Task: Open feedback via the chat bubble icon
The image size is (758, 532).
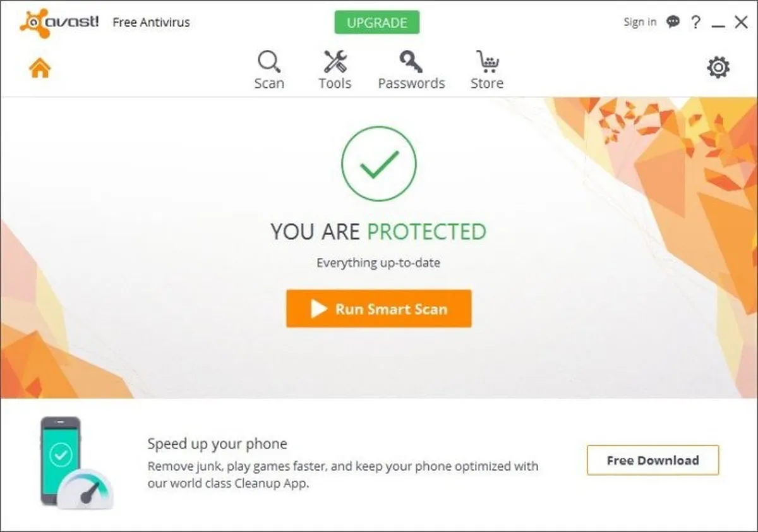Action: (x=672, y=21)
